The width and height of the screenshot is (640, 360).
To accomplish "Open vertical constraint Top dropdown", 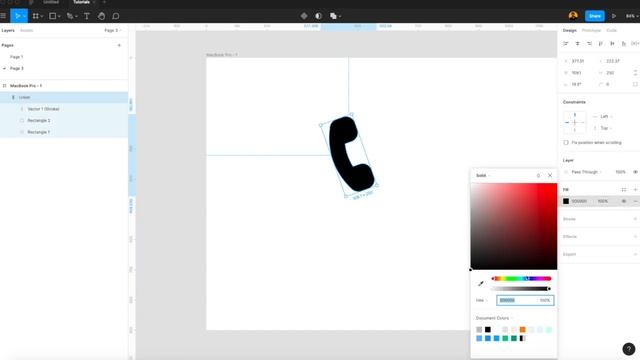I will (606, 128).
